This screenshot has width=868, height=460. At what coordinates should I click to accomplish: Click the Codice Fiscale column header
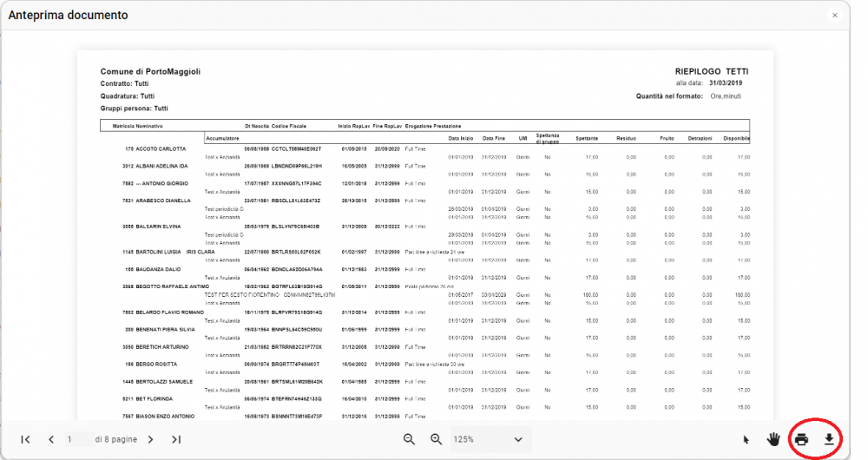pos(289,126)
